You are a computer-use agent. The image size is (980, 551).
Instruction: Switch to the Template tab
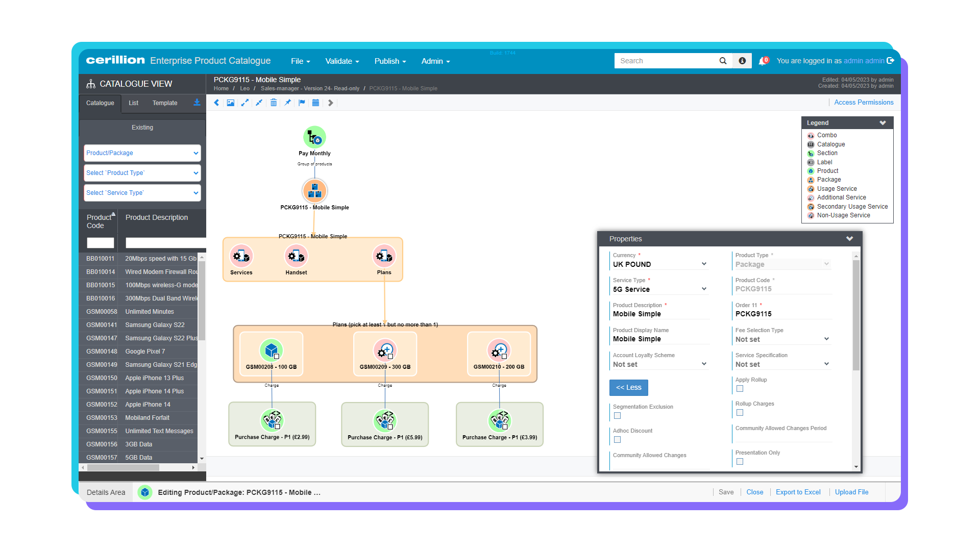click(164, 103)
